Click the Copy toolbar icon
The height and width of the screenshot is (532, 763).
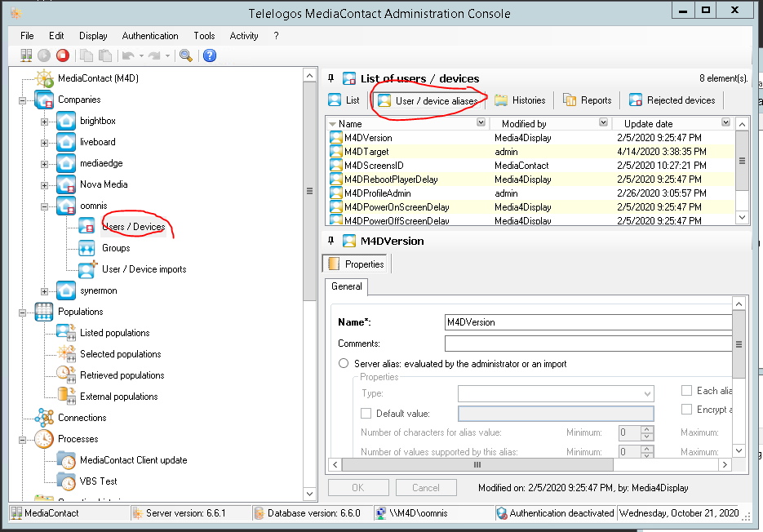pos(87,55)
